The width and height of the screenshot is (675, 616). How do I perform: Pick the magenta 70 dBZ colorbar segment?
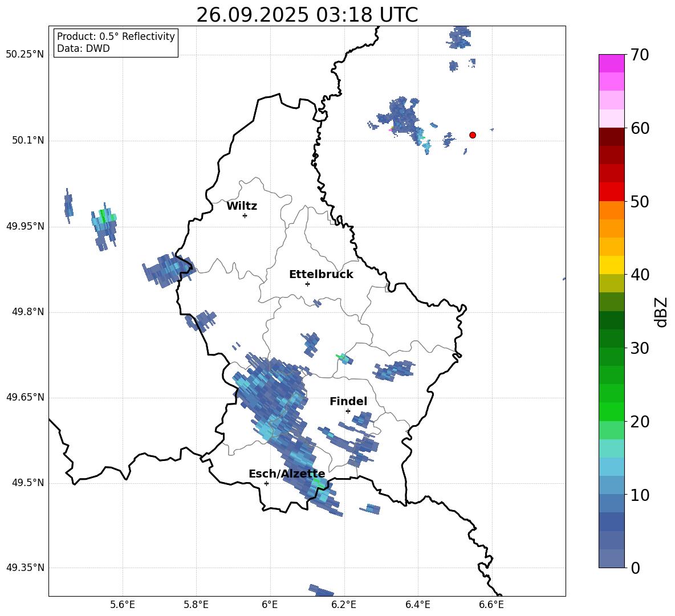[611, 63]
